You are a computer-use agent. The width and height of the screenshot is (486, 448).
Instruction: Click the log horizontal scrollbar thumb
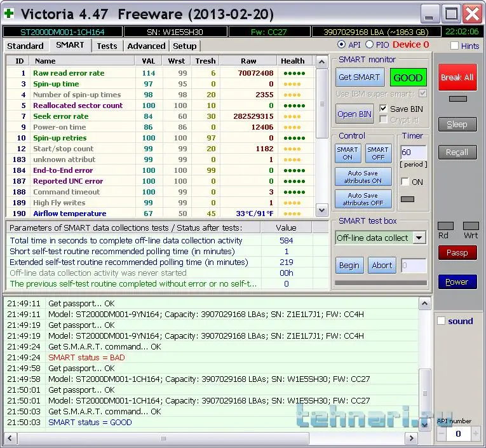163,438
